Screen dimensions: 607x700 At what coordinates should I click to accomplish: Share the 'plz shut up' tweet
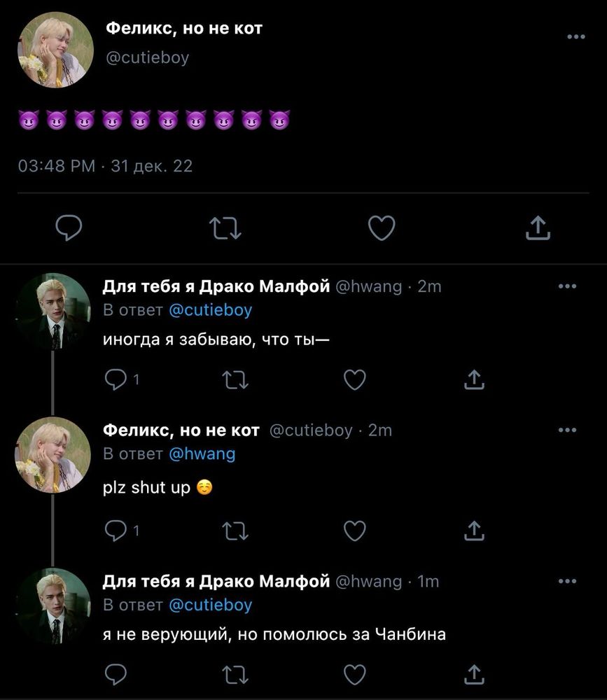point(475,531)
